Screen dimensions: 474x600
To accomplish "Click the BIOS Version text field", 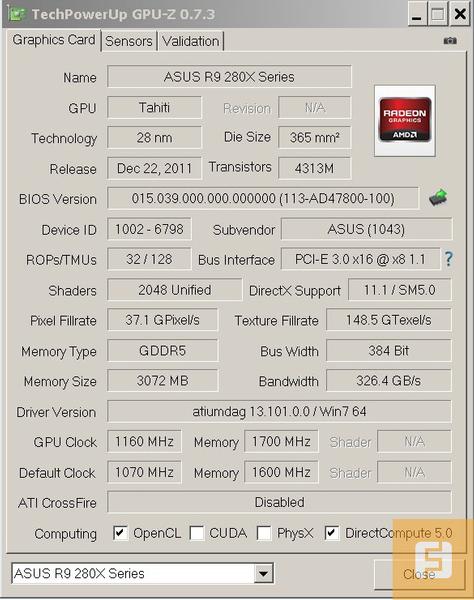I will click(263, 198).
